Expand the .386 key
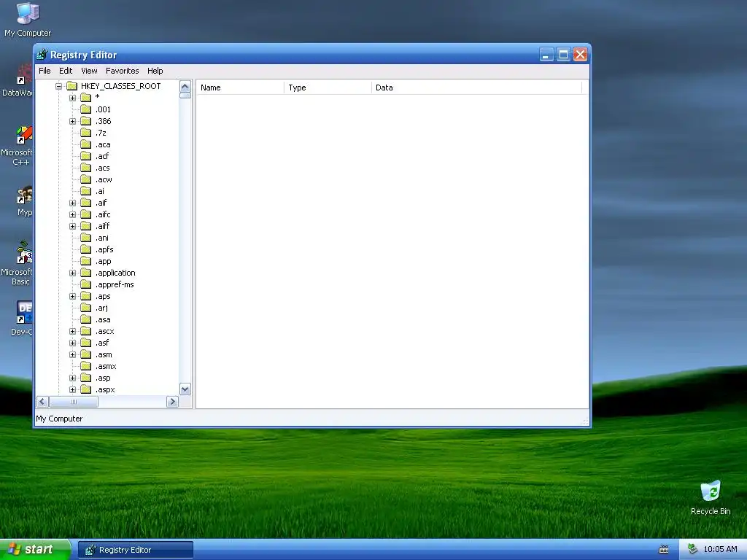Viewport: 747px width, 560px height. [72, 122]
